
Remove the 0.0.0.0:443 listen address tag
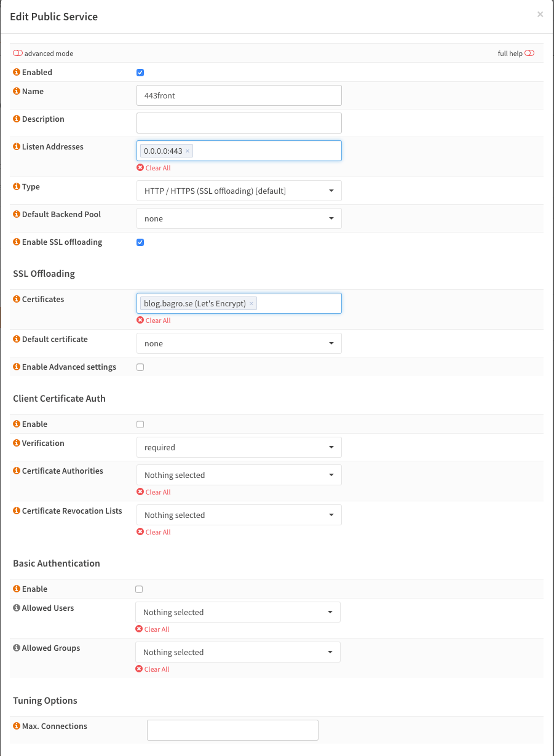[x=188, y=151]
